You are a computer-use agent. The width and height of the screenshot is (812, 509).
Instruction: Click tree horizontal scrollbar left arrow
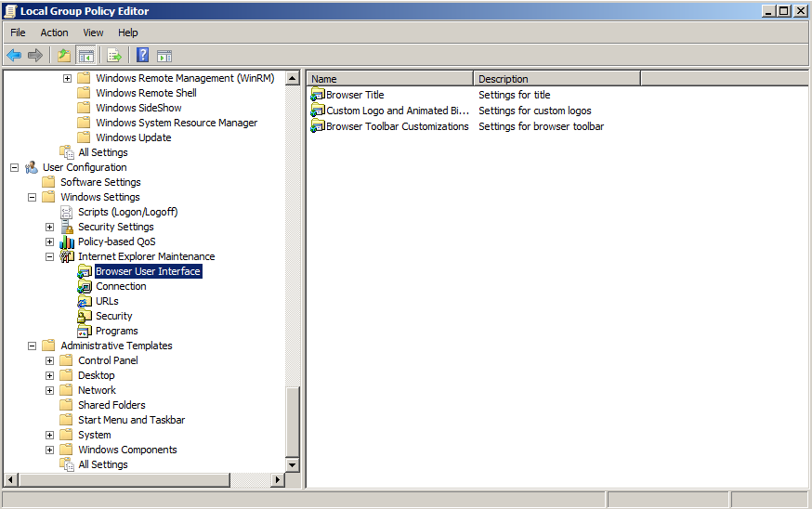click(x=11, y=480)
